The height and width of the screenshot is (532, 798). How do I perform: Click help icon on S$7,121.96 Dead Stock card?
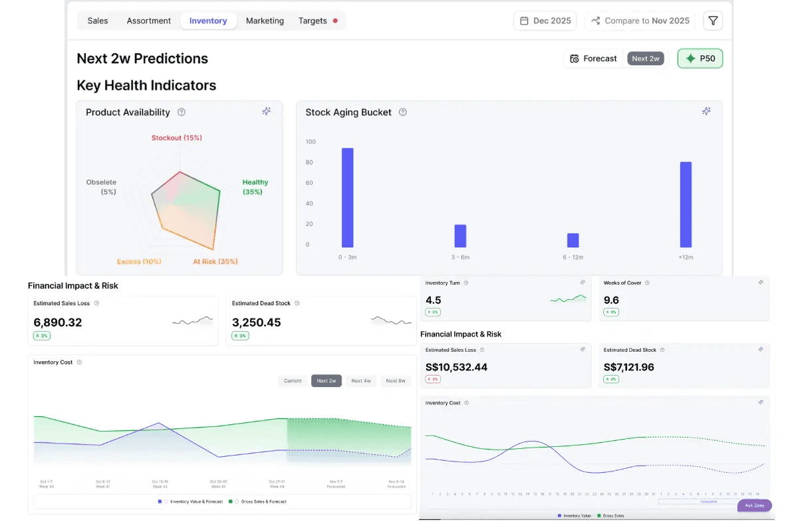662,350
